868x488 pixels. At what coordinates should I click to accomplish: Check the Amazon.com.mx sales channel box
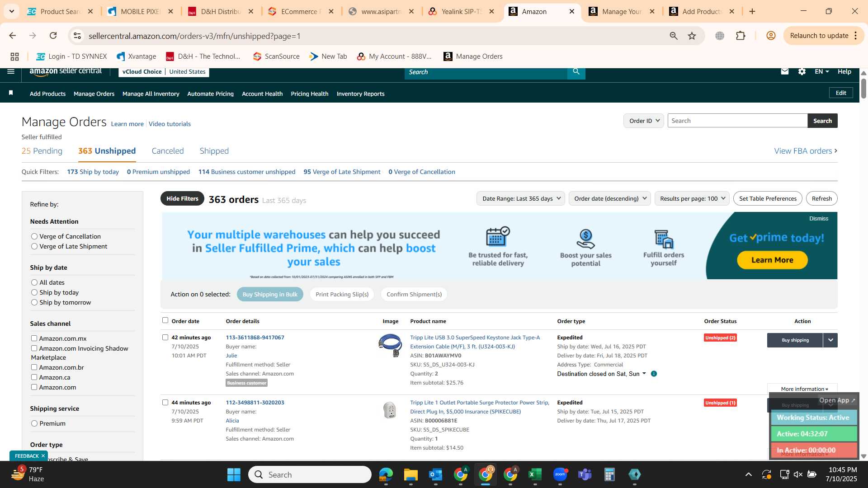(x=34, y=338)
